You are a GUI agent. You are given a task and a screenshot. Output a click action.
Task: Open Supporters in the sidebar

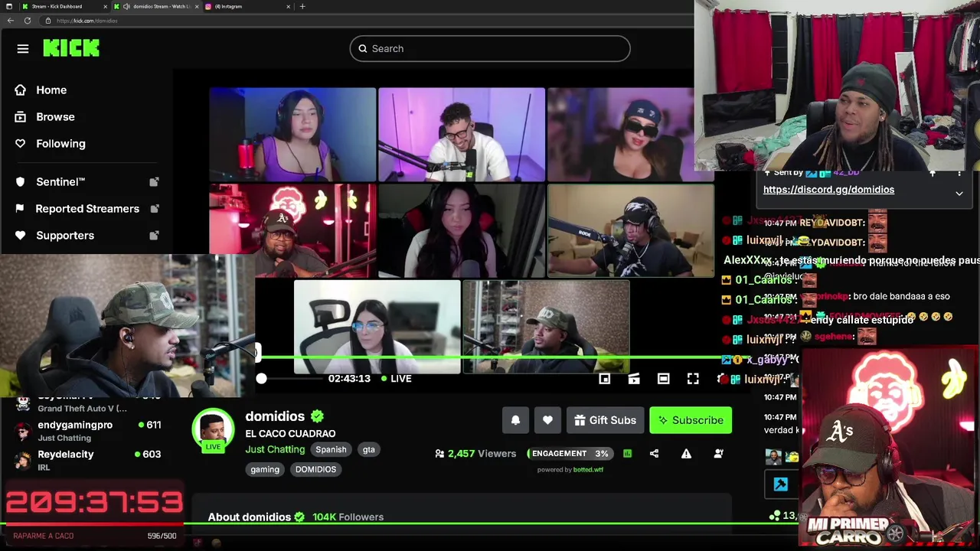[65, 236]
